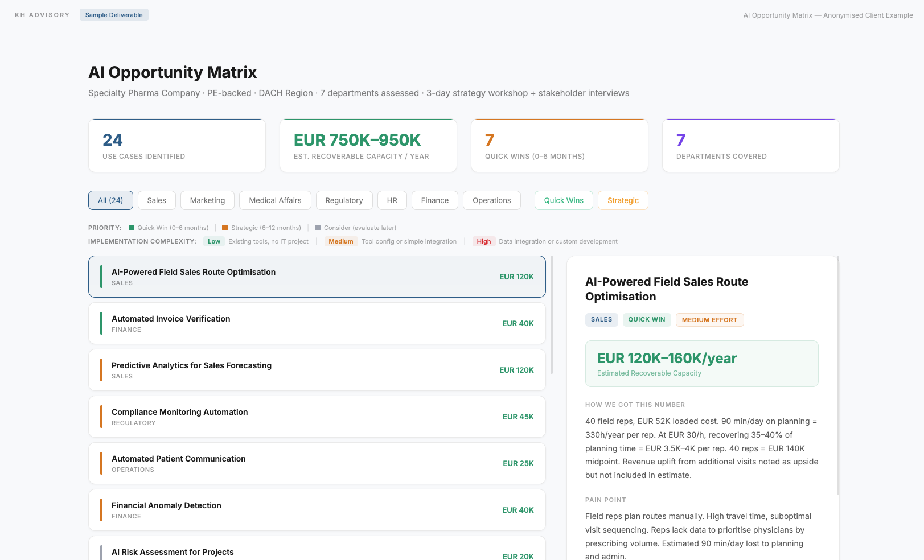Screen dimensions: 924x560
Task: Click the KH Advisory logo text
Action: tap(42, 15)
